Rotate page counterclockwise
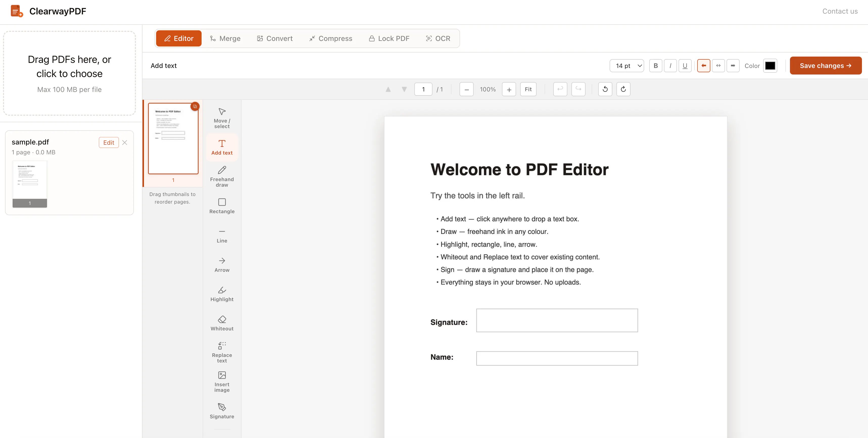Viewport: 868px width, 438px height. (605, 89)
